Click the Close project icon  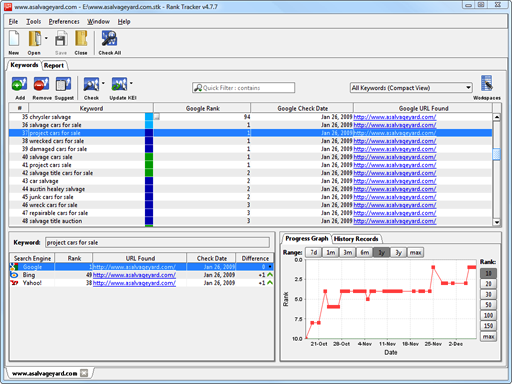[81, 39]
